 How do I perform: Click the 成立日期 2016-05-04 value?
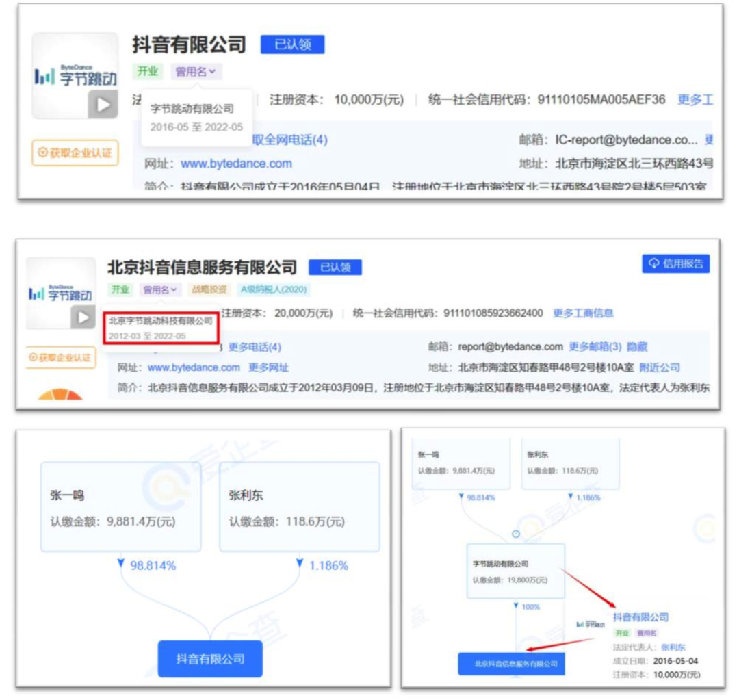pyautogui.click(x=675, y=661)
